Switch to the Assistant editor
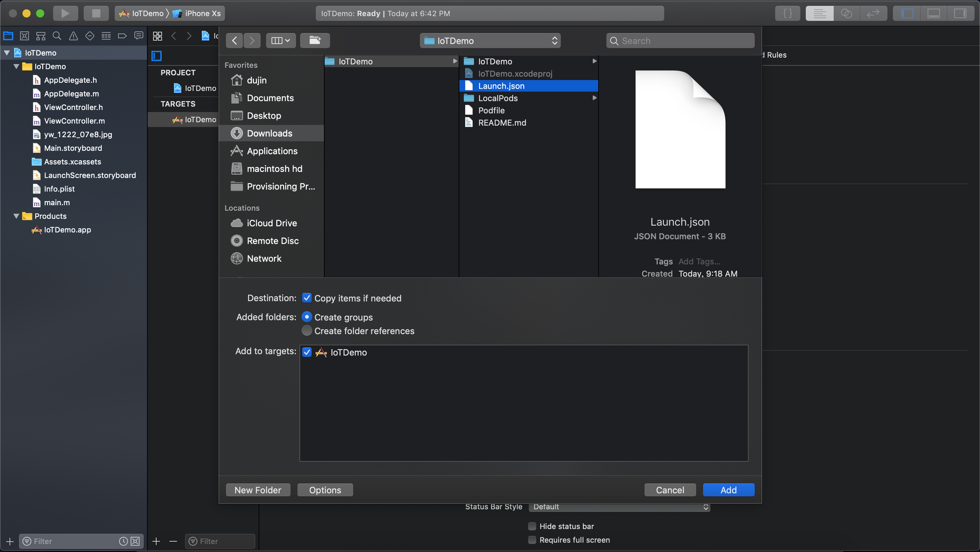The height and width of the screenshot is (552, 980). [x=846, y=13]
